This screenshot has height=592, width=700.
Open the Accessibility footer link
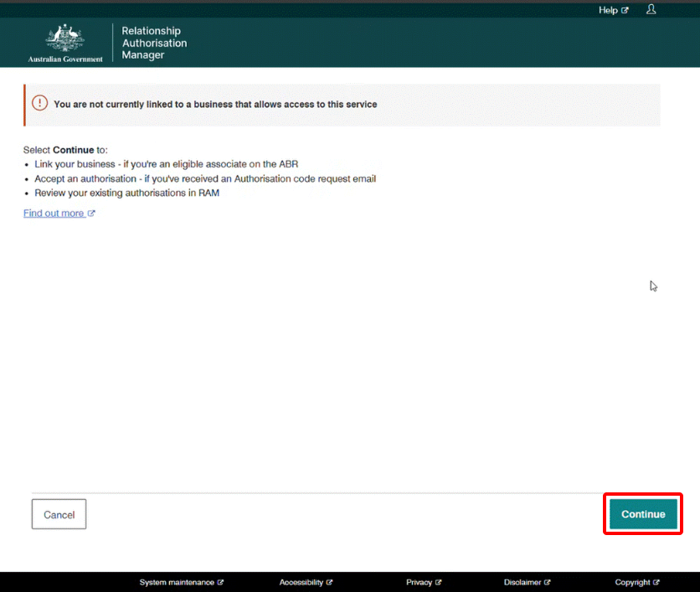[301, 582]
